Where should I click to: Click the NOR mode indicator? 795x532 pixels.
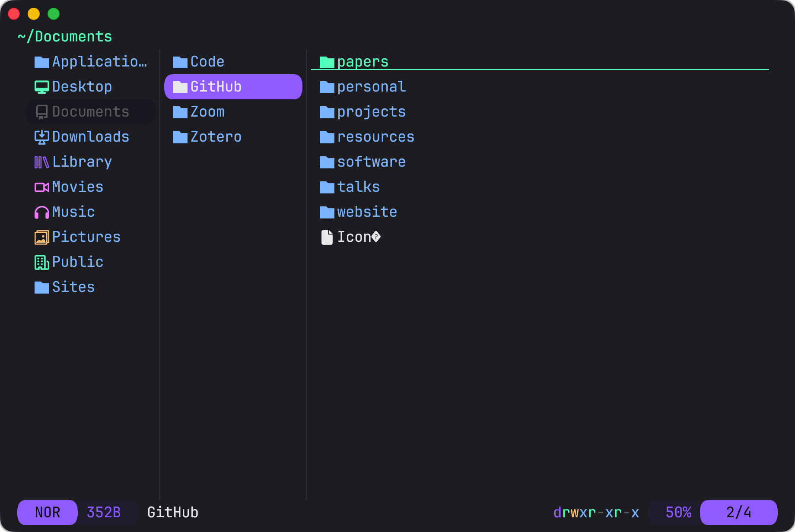(x=48, y=512)
